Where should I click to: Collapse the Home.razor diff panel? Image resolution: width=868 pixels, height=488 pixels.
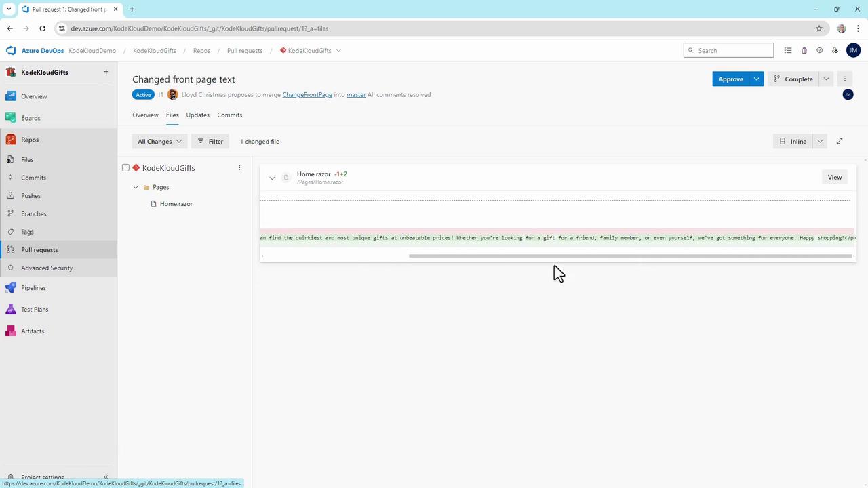click(272, 178)
